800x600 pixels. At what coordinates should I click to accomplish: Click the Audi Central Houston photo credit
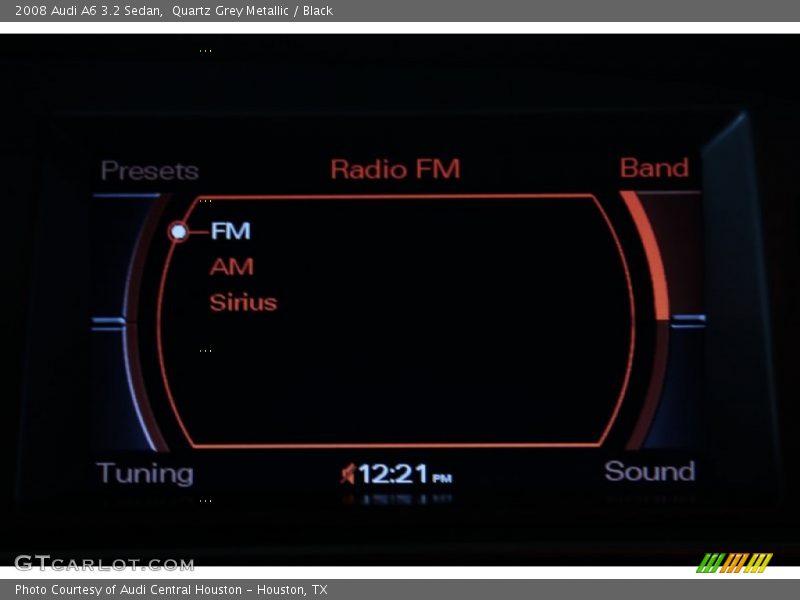[171, 590]
